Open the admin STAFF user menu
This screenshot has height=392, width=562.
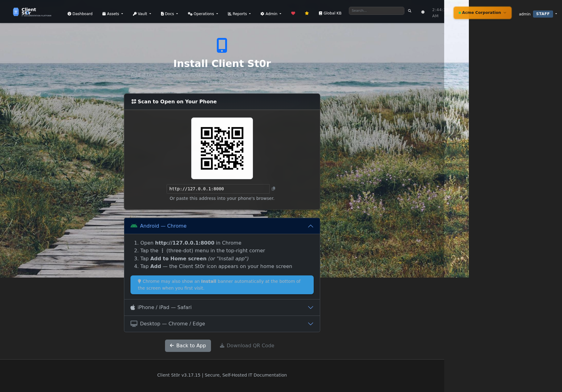coord(538,14)
